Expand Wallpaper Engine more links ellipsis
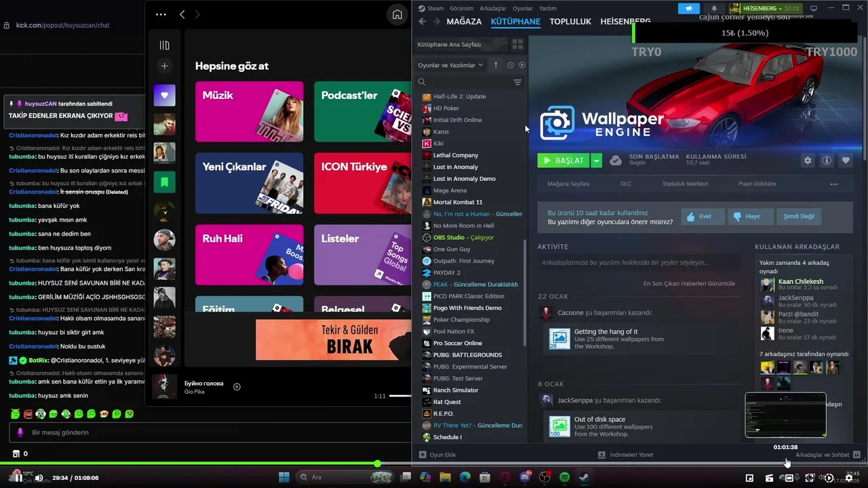This screenshot has width=868, height=488. 834,184
